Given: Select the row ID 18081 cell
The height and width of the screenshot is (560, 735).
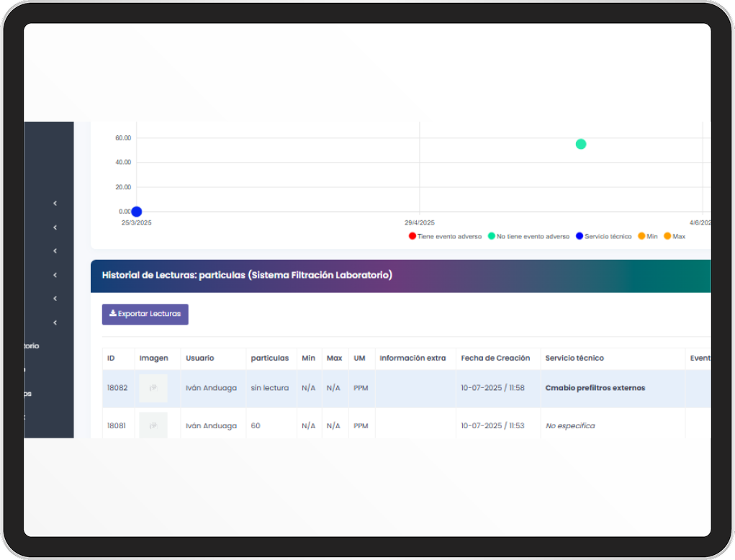Looking at the screenshot, I should 117,425.
